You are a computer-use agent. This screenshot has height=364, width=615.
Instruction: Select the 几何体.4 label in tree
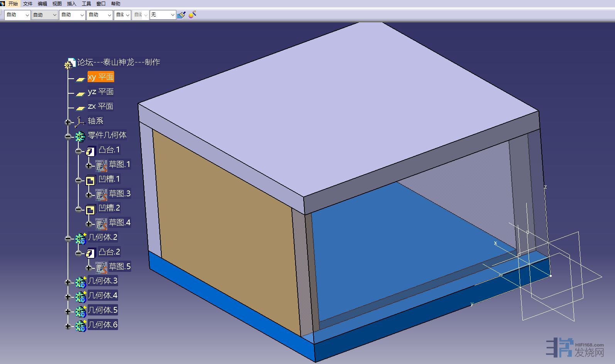click(x=103, y=296)
